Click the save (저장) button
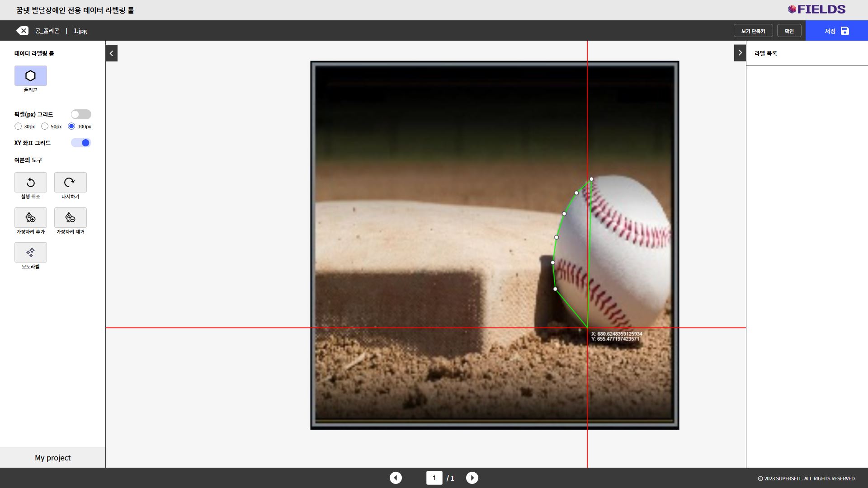Viewport: 868px width, 488px height. pyautogui.click(x=836, y=31)
